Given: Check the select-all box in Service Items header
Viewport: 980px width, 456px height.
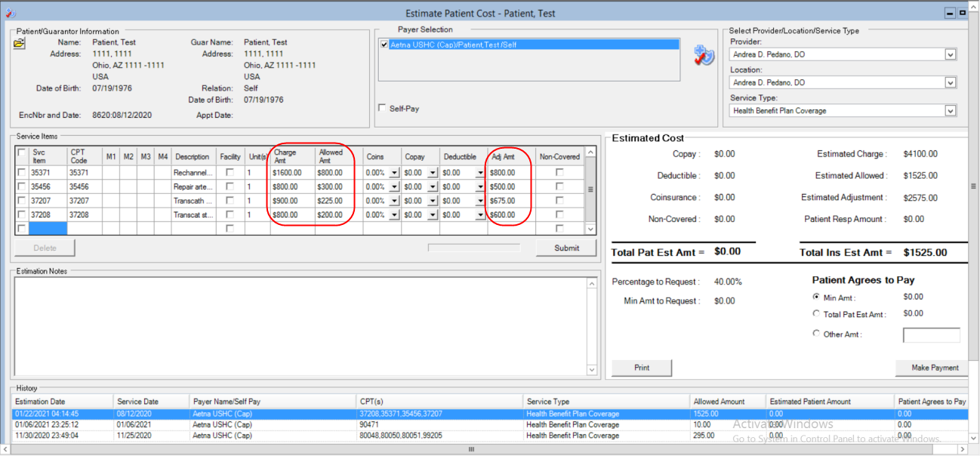Looking at the screenshot, I should pos(22,153).
